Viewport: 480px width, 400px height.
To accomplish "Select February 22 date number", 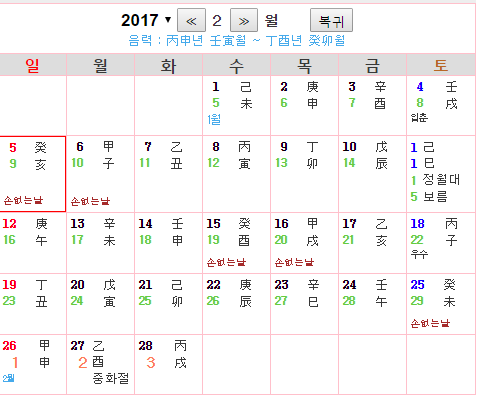I will pos(213,285).
